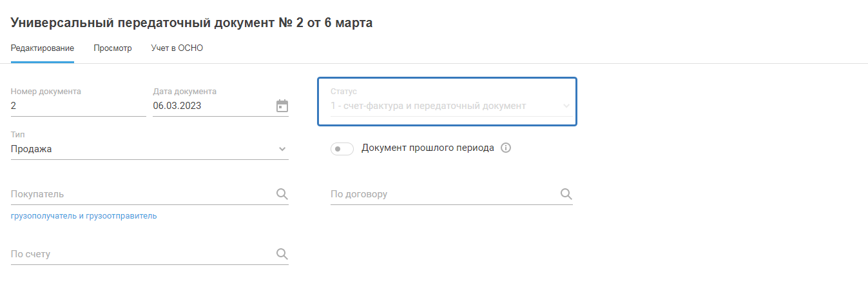868x285 pixels.
Task: Click the magnifier icon in По договору field
Action: pos(566,194)
